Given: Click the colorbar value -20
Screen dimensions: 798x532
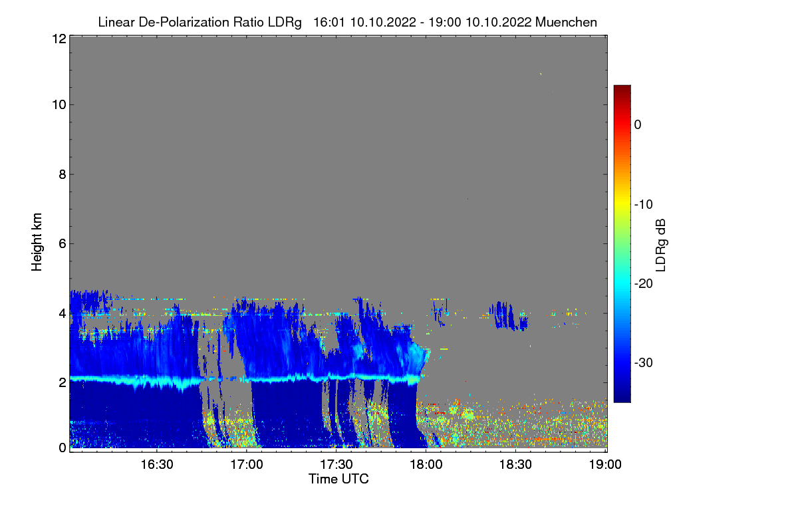Looking at the screenshot, I should coord(644,283).
